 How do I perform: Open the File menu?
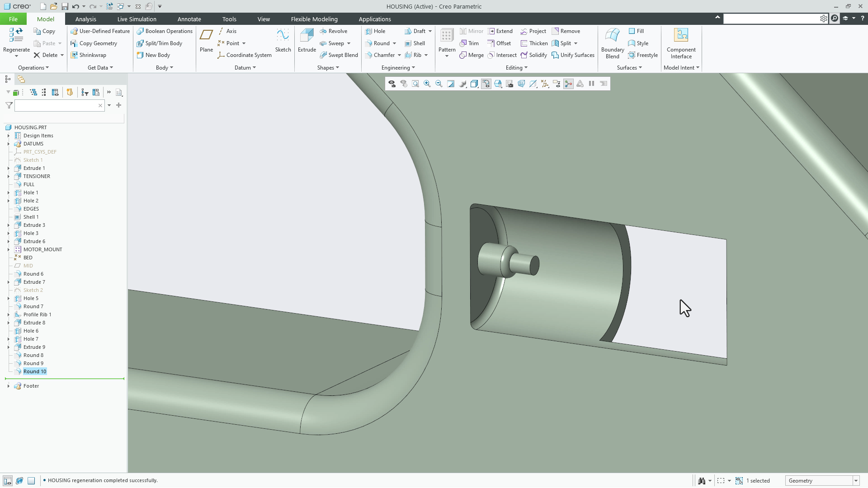[x=13, y=19]
